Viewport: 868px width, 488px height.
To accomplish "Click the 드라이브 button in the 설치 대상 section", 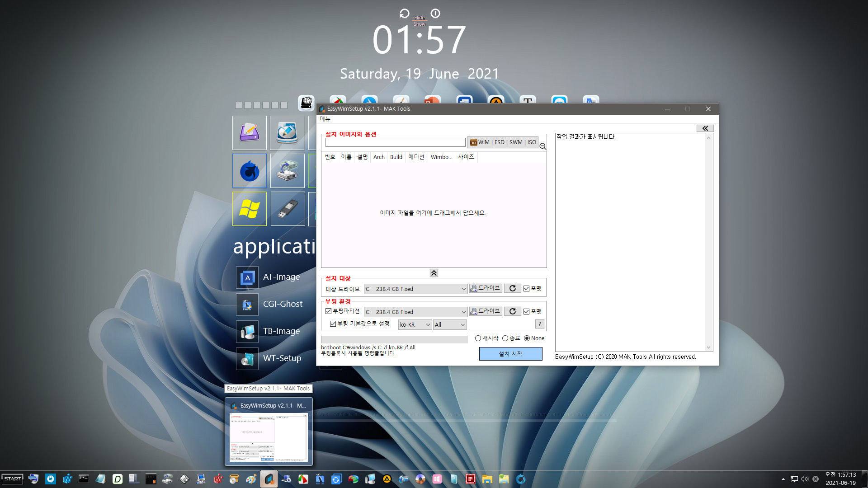I will pos(486,288).
